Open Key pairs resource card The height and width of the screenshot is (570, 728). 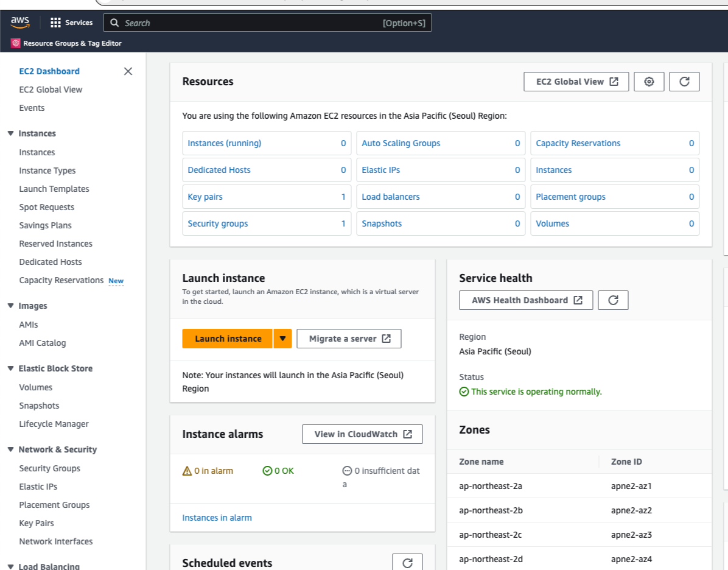coord(267,197)
